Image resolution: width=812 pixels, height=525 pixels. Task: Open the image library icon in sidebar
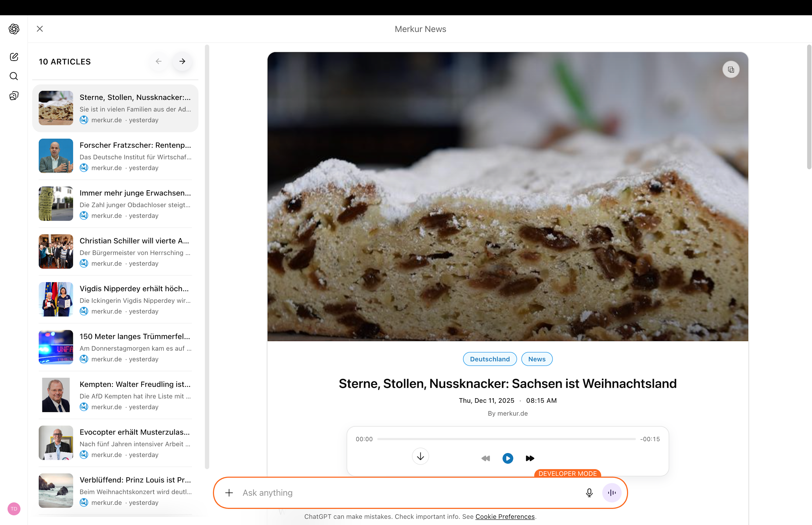pos(14,96)
